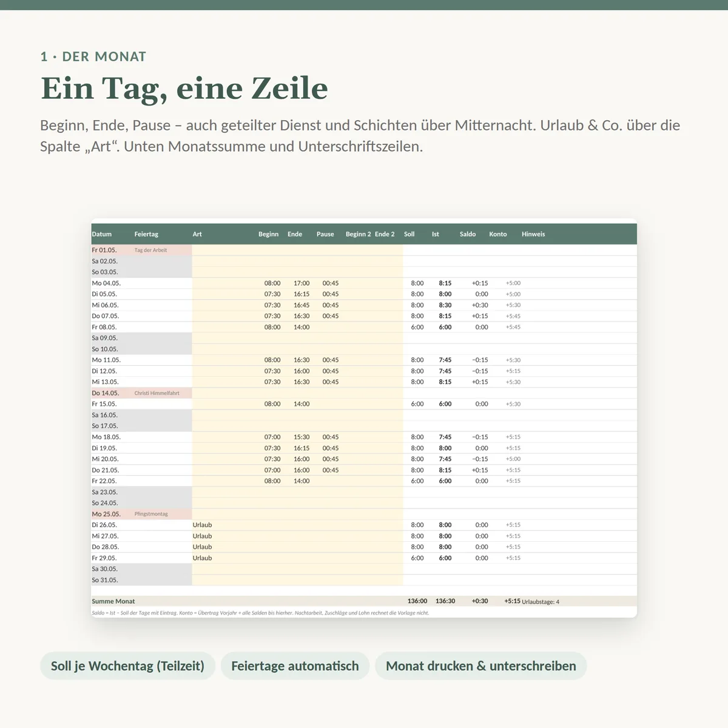
Task: Select the date cell 'Mo 11.05.'
Action: [106, 360]
